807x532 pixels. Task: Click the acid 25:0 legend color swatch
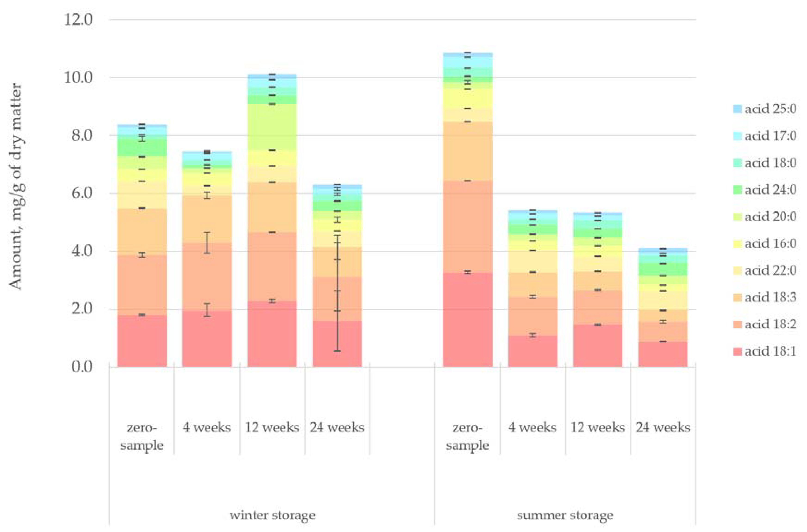tap(737, 109)
